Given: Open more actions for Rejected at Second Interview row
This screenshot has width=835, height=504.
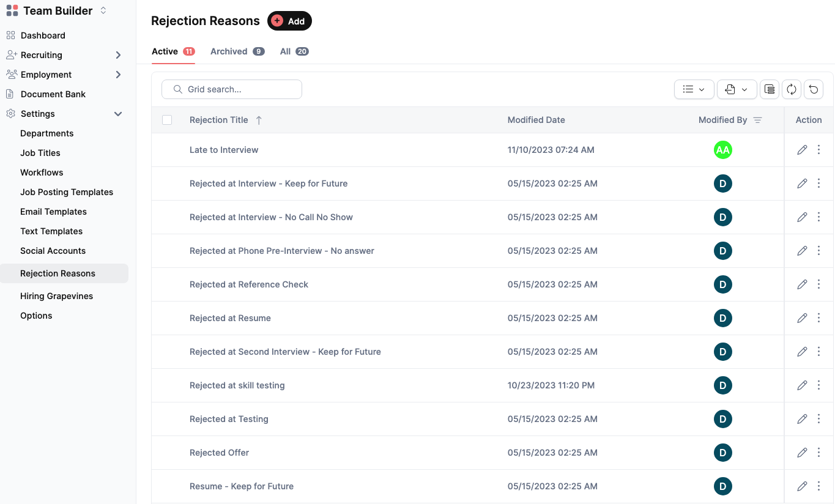Looking at the screenshot, I should click(818, 352).
